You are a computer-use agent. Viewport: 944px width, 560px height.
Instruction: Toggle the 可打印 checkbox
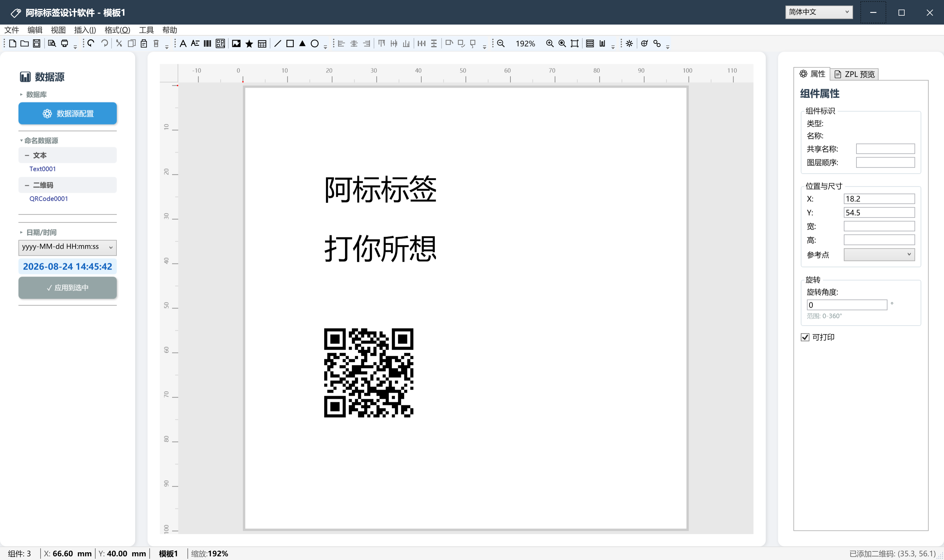tap(805, 337)
